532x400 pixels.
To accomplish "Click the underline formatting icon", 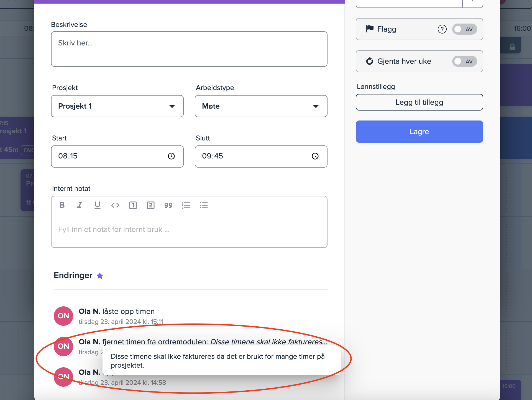I will coord(97,205).
